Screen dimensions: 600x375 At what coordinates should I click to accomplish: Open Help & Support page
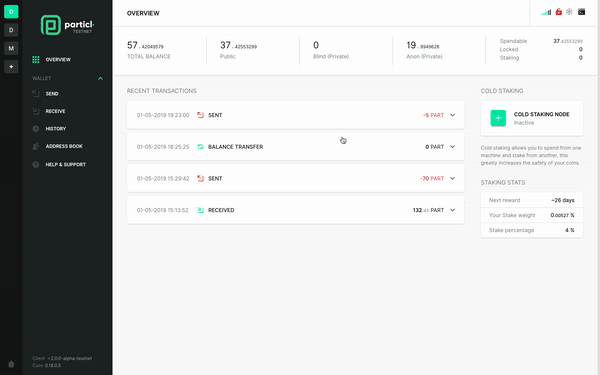65,165
